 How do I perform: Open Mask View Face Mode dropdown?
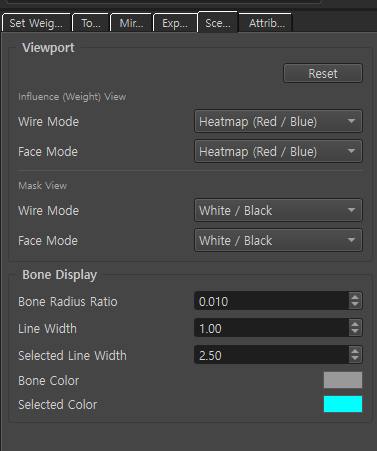click(x=278, y=240)
